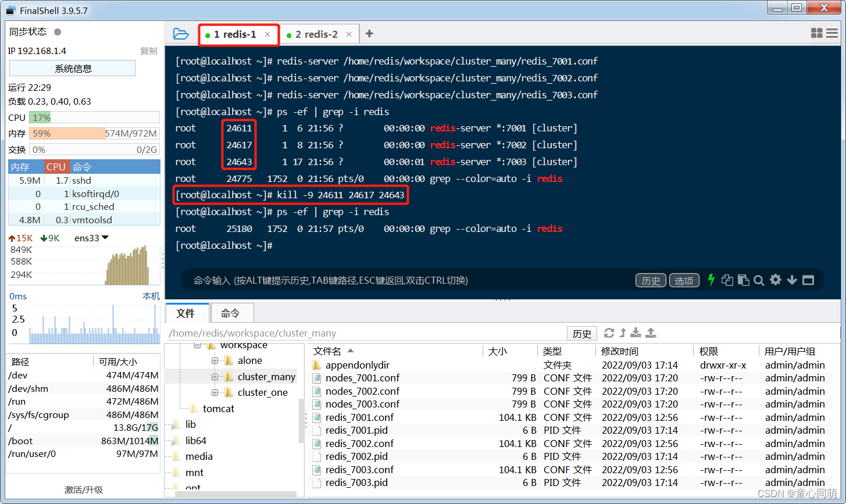Viewport: 846px width, 504px height.
Task: Click 复制 next to IP address
Action: coord(149,51)
